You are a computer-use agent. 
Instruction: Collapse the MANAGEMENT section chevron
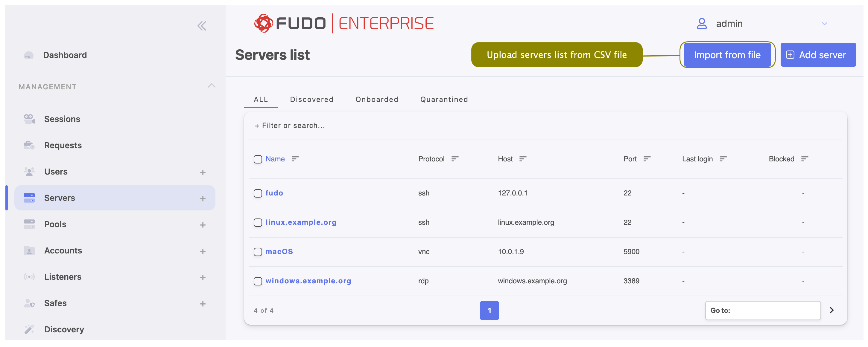pos(212,85)
